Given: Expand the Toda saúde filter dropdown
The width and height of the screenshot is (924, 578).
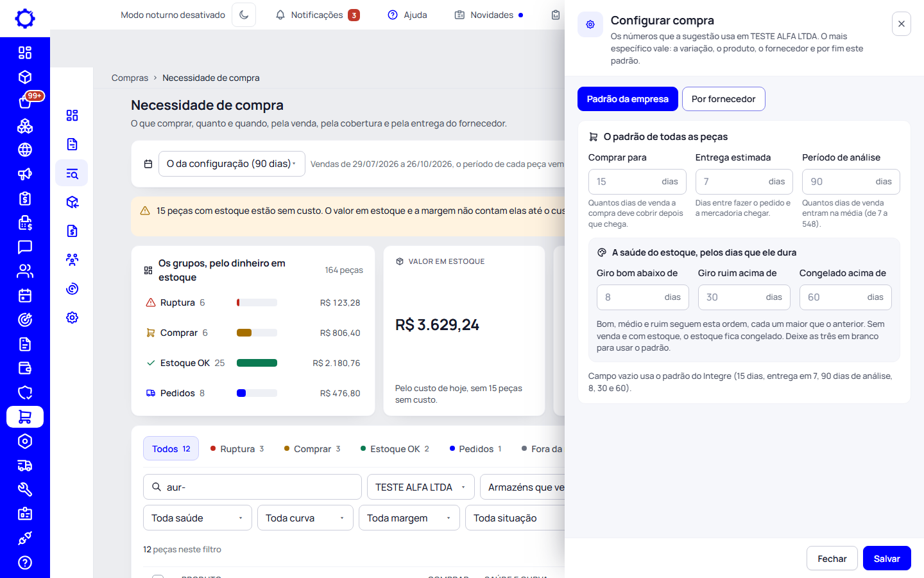Looking at the screenshot, I should pos(198,518).
